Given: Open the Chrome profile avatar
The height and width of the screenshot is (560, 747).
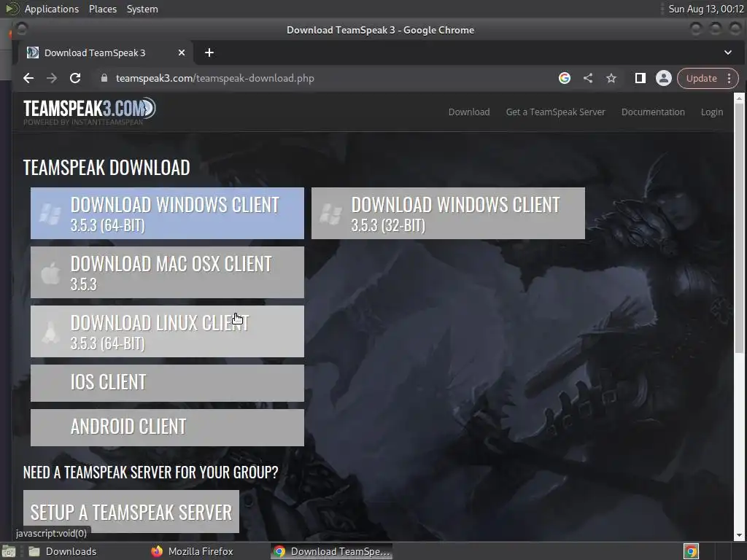Looking at the screenshot, I should pos(663,78).
